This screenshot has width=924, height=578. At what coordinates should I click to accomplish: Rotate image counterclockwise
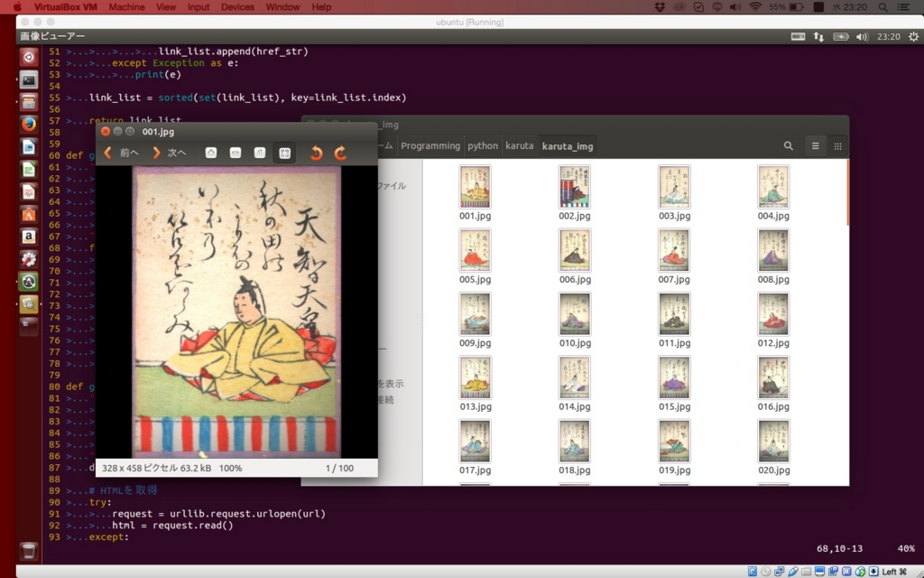pos(317,154)
